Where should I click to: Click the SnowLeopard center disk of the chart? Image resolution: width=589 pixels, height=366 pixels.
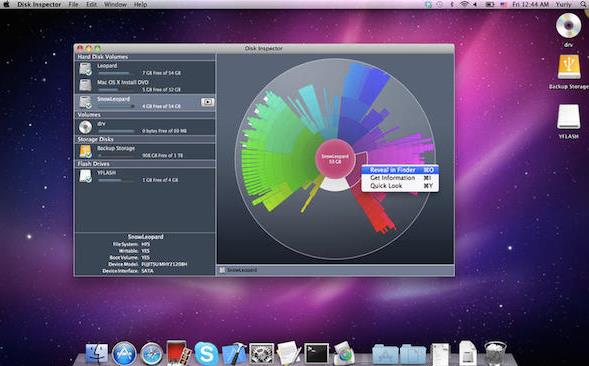pos(335,159)
